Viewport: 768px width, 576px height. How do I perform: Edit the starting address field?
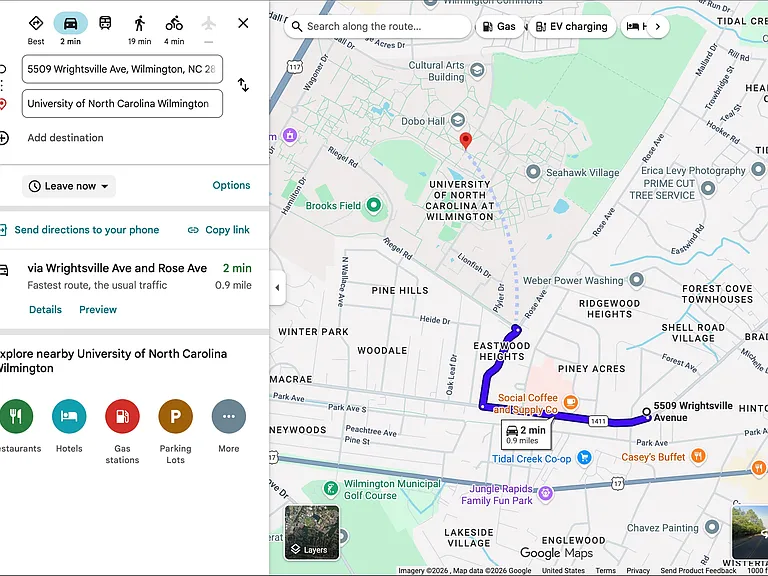tap(122, 69)
